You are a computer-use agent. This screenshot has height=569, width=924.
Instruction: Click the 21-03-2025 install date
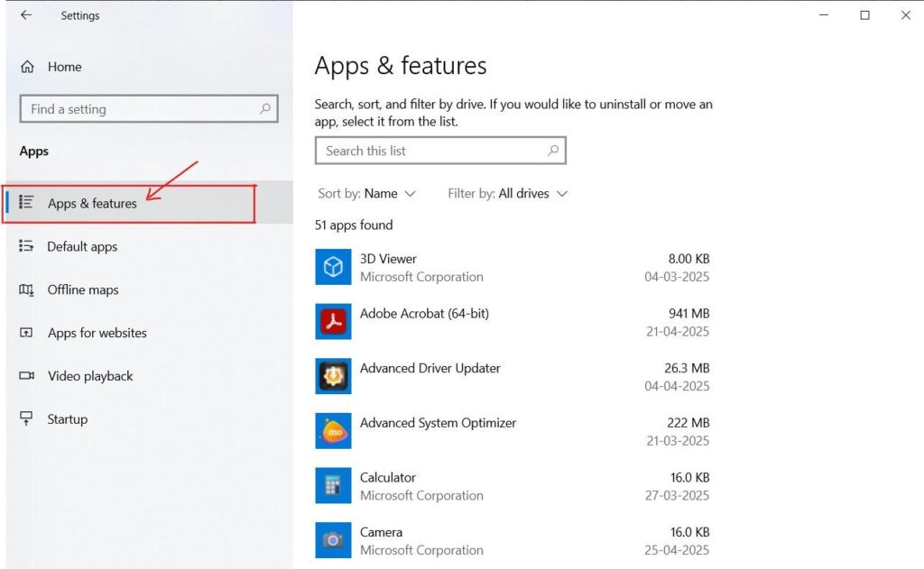coord(678,441)
